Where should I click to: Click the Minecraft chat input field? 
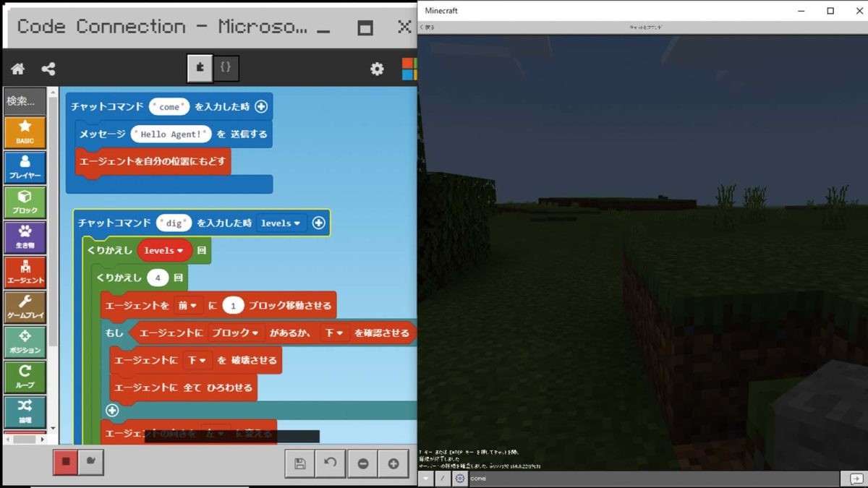(x=651, y=479)
